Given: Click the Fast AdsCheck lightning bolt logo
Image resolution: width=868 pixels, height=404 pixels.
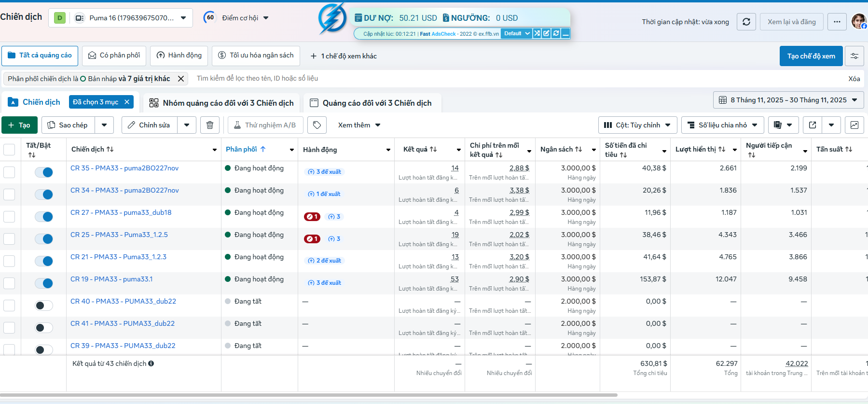Looking at the screenshot, I should click(x=332, y=19).
